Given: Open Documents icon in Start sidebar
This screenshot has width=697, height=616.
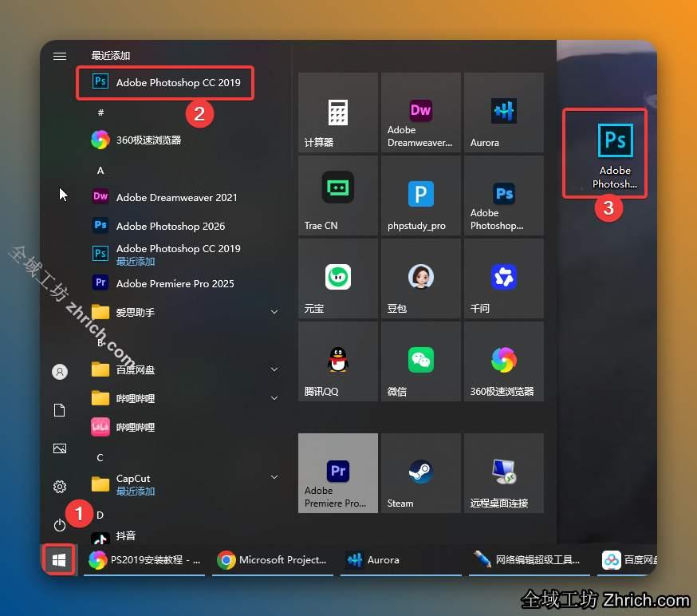Looking at the screenshot, I should 60,410.
